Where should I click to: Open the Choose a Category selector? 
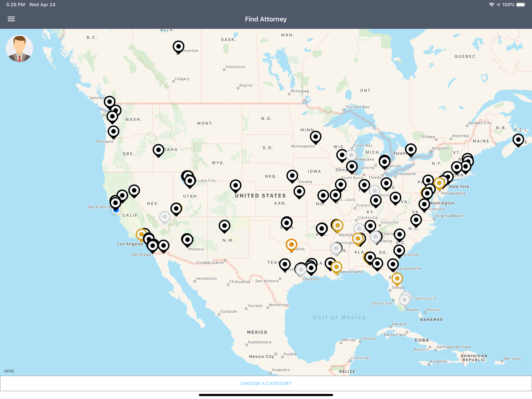[266, 384]
